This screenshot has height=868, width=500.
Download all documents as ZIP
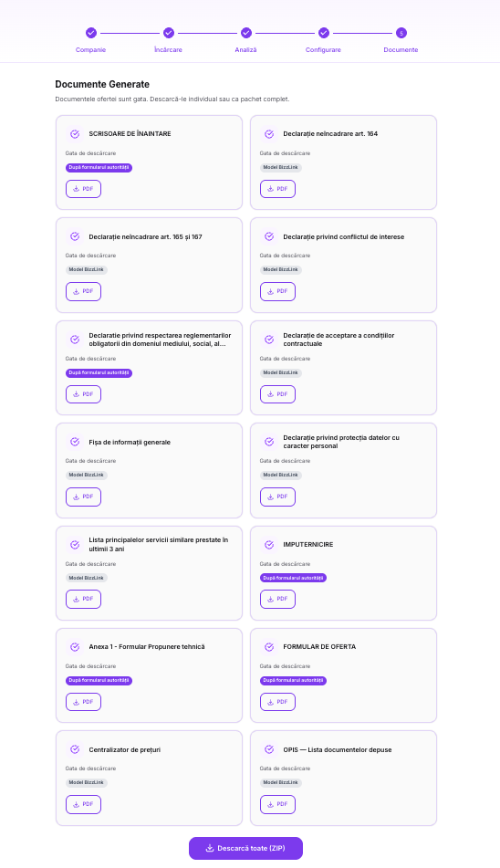tap(245, 848)
